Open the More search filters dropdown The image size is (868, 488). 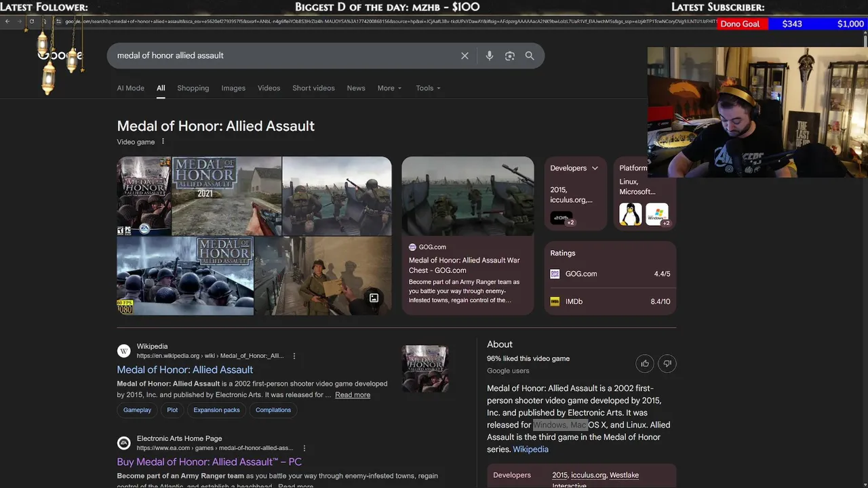tap(390, 88)
